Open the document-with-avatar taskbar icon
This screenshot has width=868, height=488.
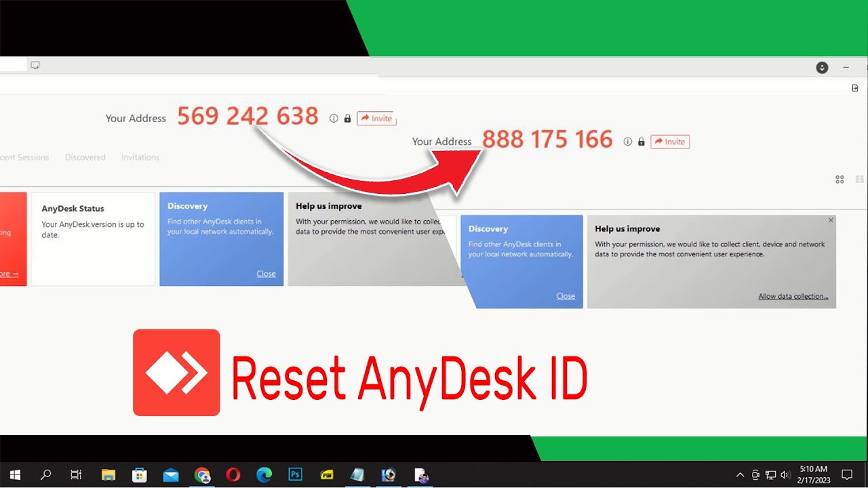click(420, 474)
